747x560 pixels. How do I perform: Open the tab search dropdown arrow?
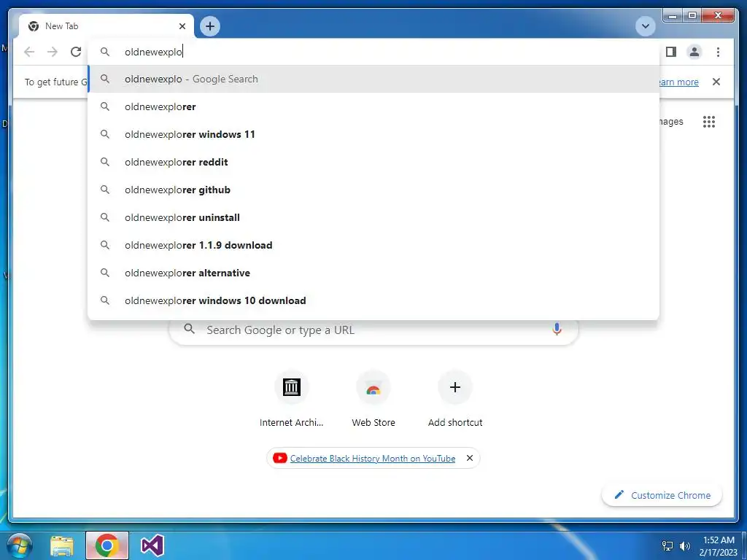[x=646, y=26]
